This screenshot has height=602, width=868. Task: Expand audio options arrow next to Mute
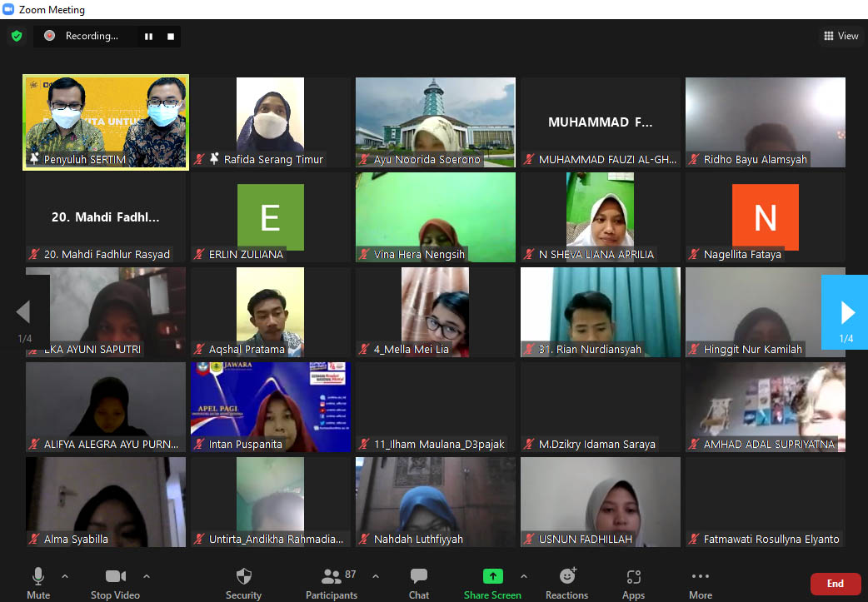(x=65, y=576)
